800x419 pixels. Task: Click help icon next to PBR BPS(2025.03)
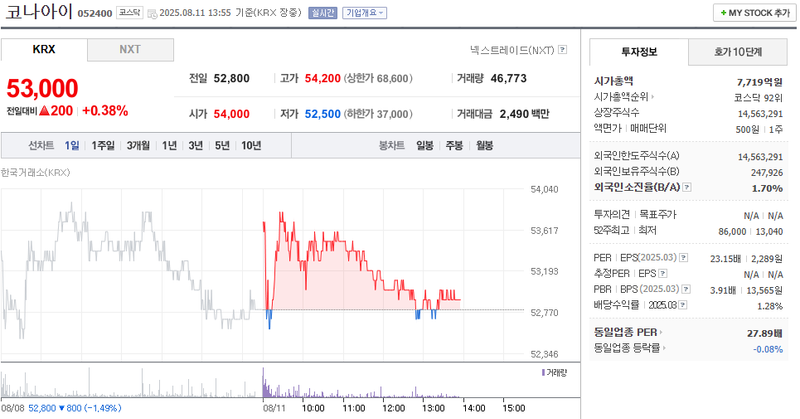(686, 289)
